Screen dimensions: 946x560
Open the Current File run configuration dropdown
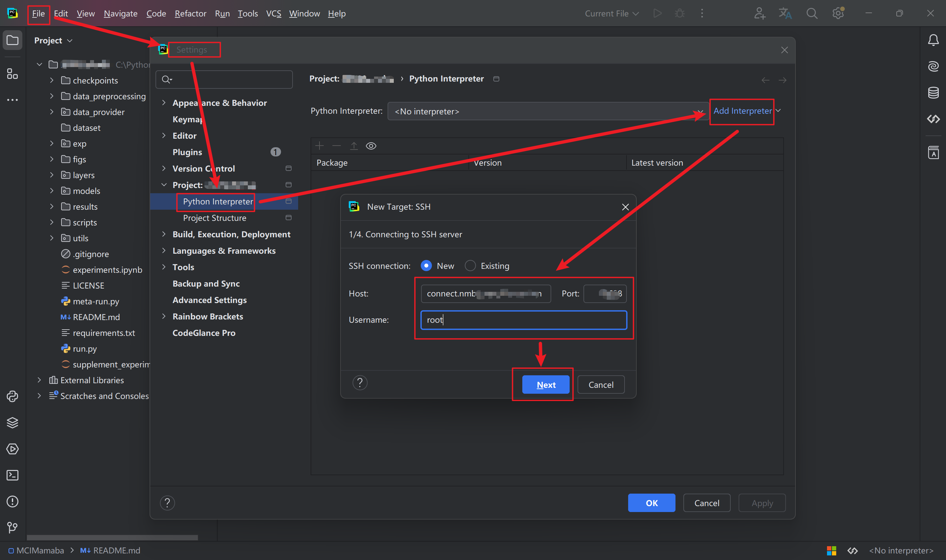611,13
